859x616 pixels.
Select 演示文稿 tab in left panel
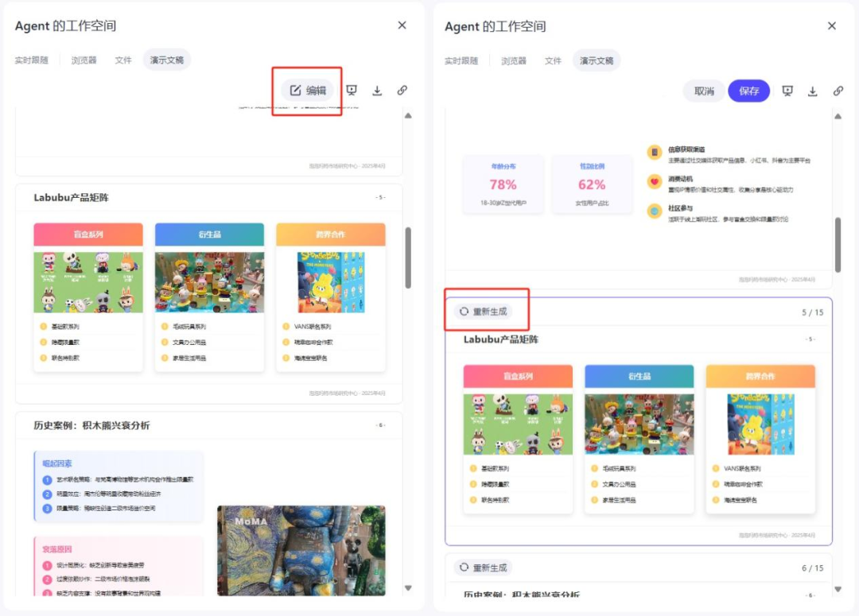[x=166, y=60]
